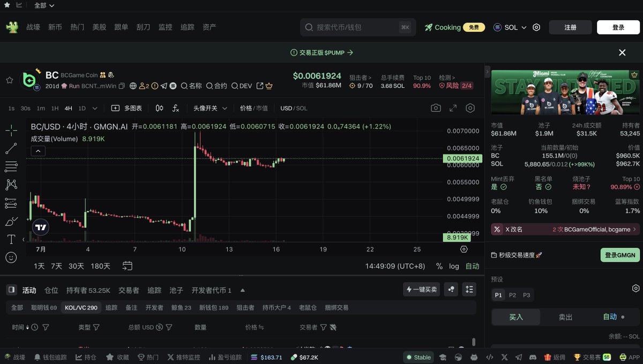This screenshot has width=643, height=364.
Task: Open the token Telegram link icon
Action: (164, 86)
